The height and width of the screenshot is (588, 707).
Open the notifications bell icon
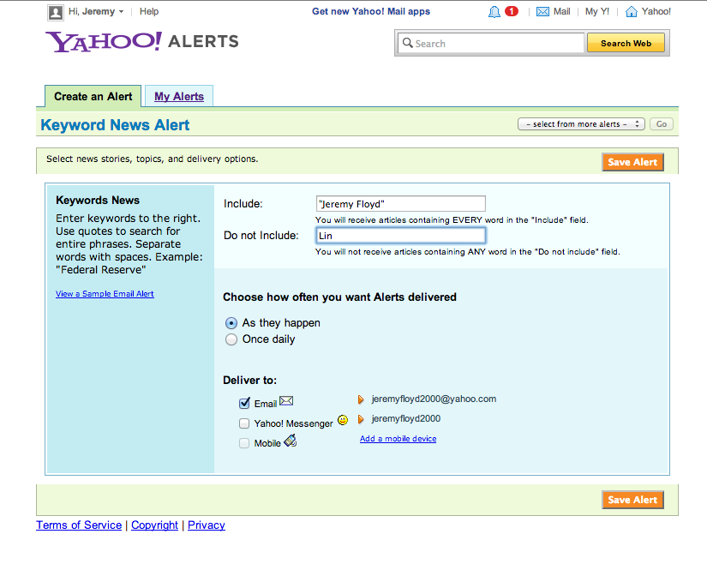[494, 12]
